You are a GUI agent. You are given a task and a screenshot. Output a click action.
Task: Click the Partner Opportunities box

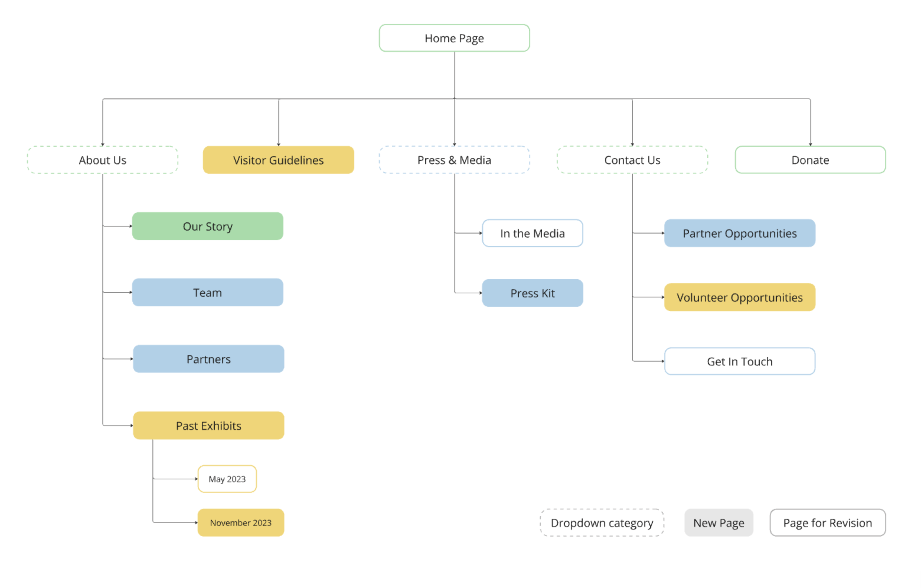click(739, 233)
